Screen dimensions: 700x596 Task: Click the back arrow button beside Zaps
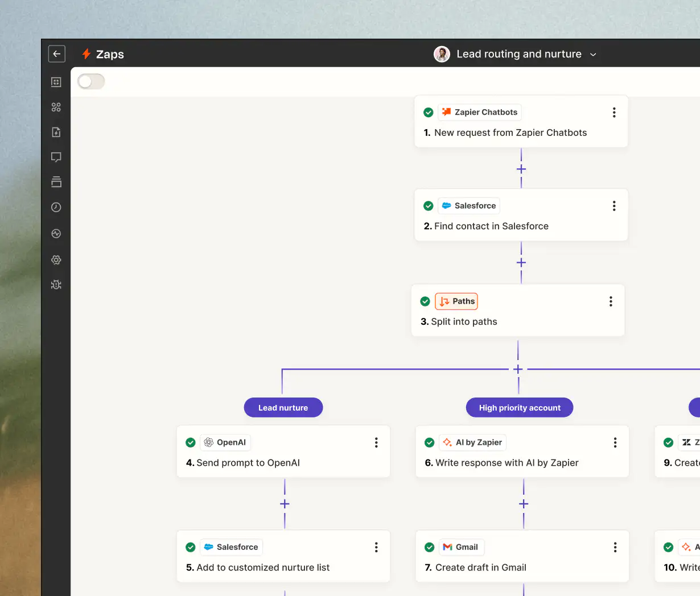56,53
